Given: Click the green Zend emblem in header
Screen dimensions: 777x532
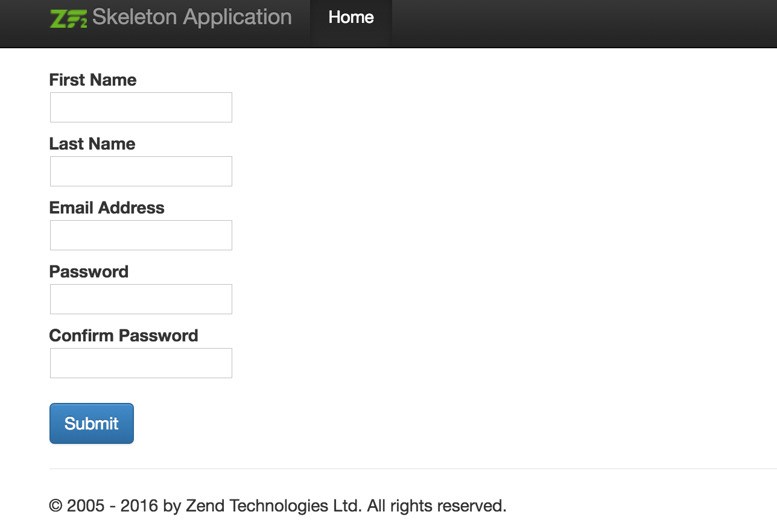Looking at the screenshot, I should tap(68, 17).
